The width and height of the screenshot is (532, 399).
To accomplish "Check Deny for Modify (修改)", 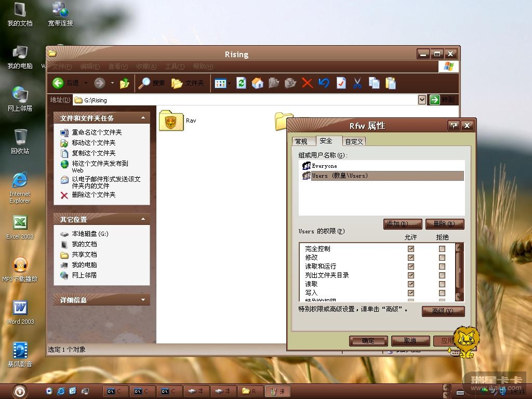I will tap(442, 258).
